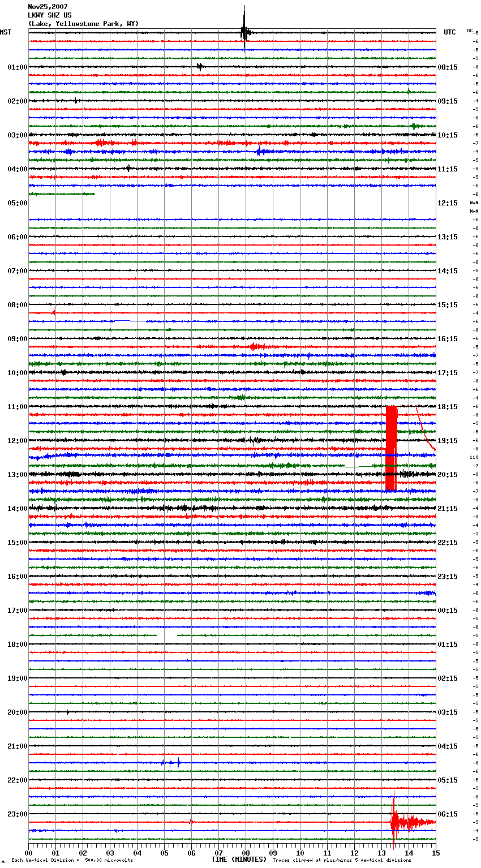The image size is (481, 868).
Task: Click the 04:15 UTC time label
Action: point(448,746)
